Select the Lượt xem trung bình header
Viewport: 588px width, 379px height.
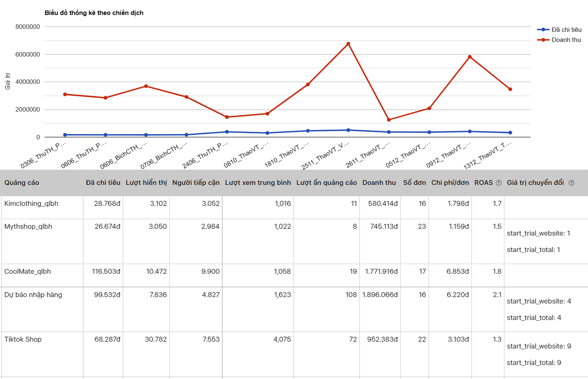[x=258, y=183]
